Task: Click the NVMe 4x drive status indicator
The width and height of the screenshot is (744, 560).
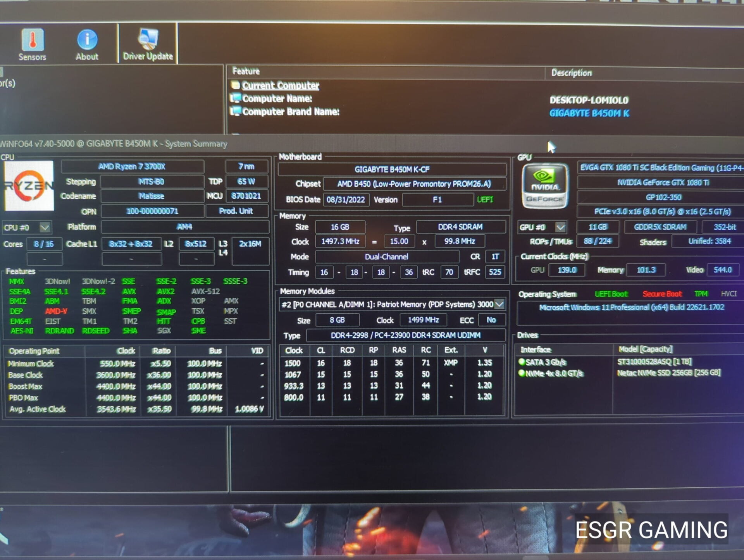Action: (522, 373)
